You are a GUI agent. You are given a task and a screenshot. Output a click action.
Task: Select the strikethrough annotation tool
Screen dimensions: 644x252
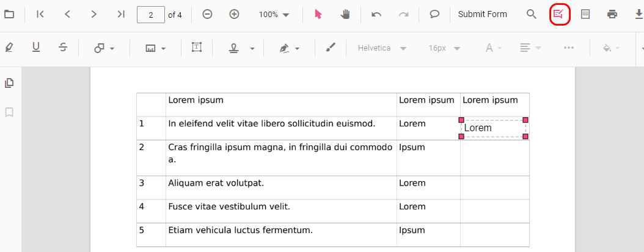click(x=63, y=48)
